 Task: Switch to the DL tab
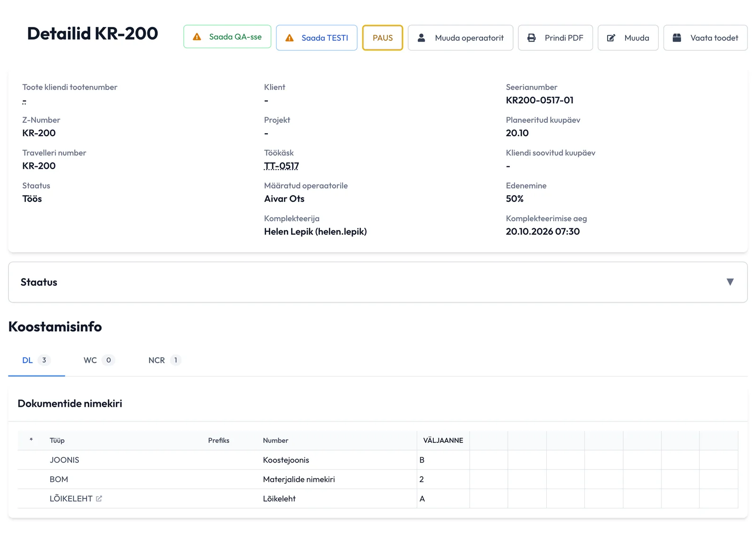click(x=36, y=360)
